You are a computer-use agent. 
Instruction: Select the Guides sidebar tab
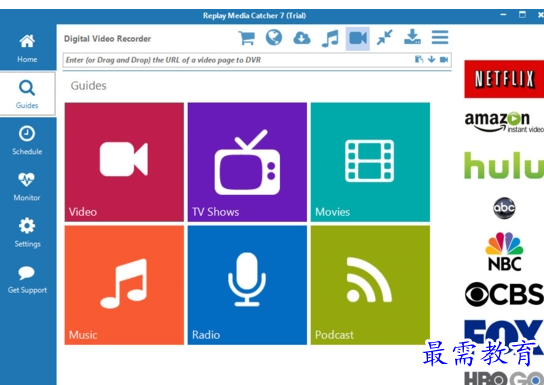click(x=27, y=94)
